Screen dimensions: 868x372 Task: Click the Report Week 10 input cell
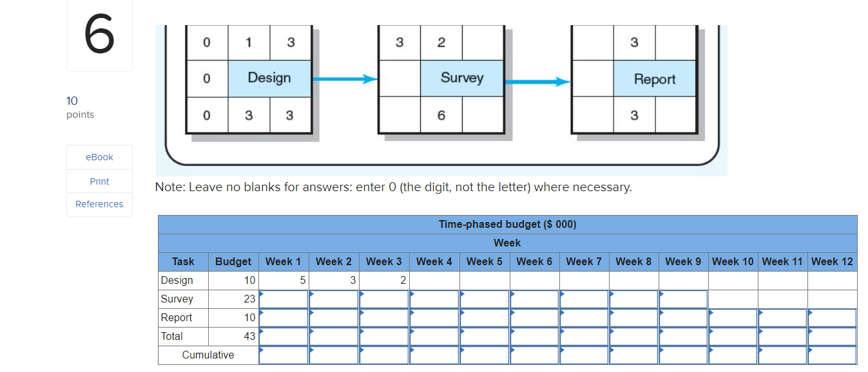[x=733, y=317]
